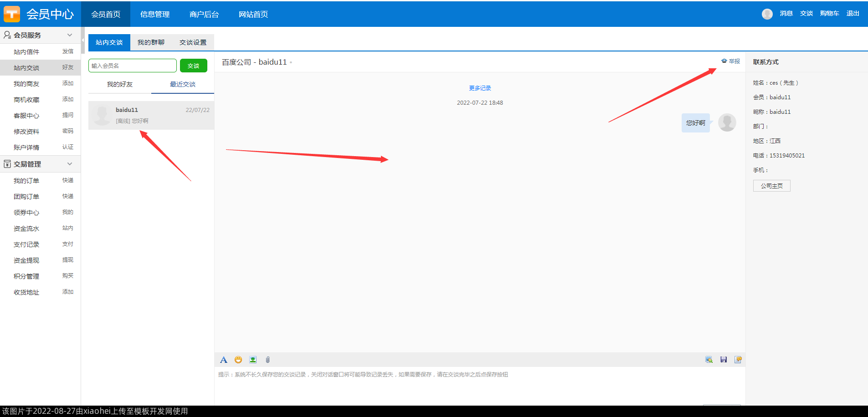
Task: Click the paperclip attachment icon
Action: point(267,360)
